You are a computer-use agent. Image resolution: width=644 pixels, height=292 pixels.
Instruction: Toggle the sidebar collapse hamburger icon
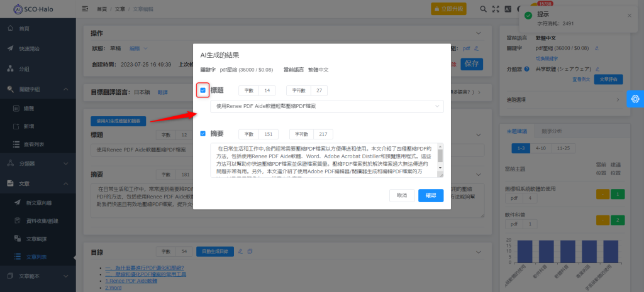(86, 9)
